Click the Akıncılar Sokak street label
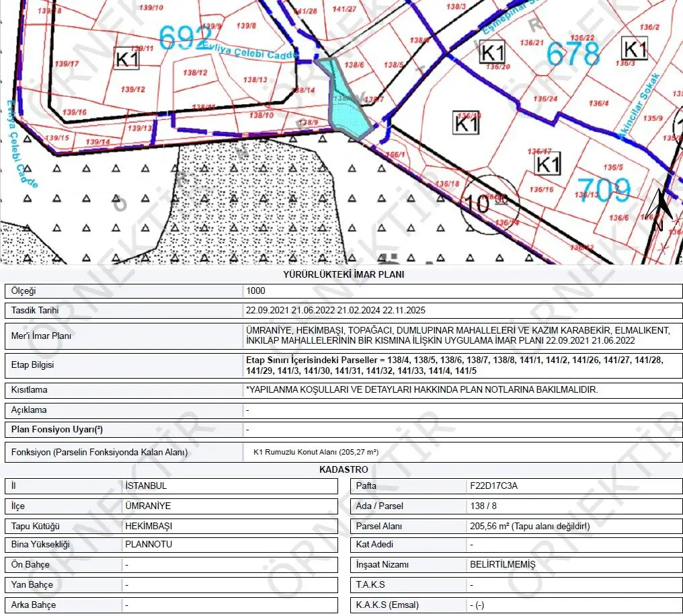Viewport: 683px width, 616px height. 640,107
